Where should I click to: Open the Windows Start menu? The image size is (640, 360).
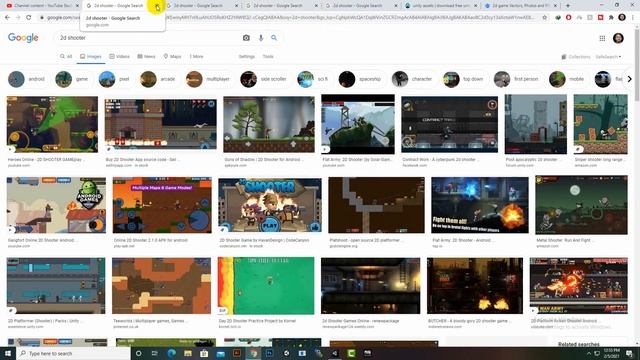[8, 353]
